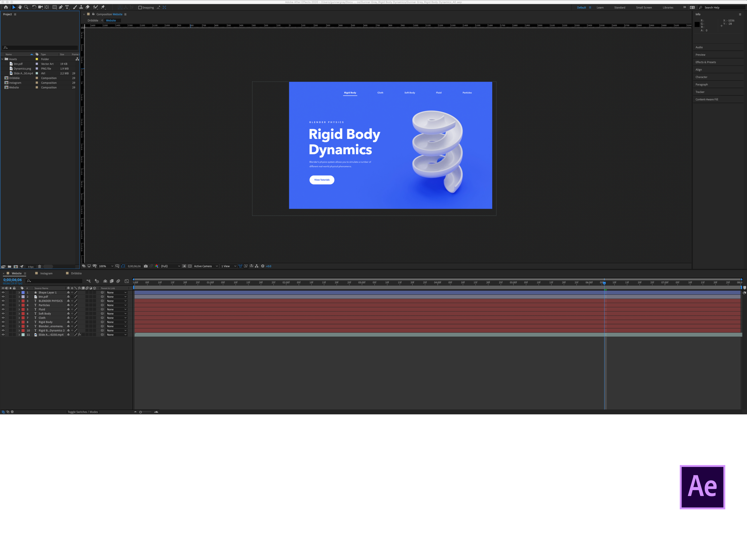Hide the Shape Layer 1 layer
747x560 pixels.
click(x=3, y=292)
